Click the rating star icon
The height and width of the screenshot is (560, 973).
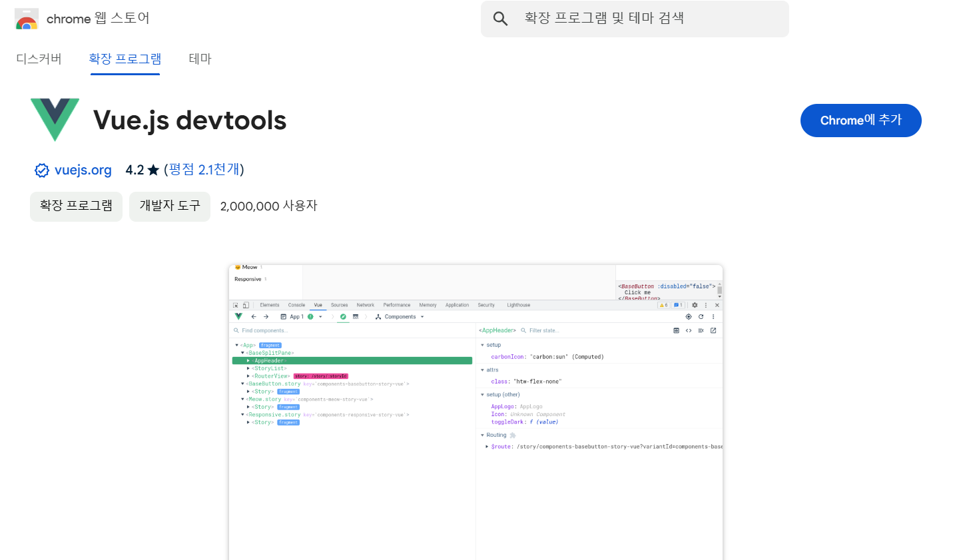[153, 170]
